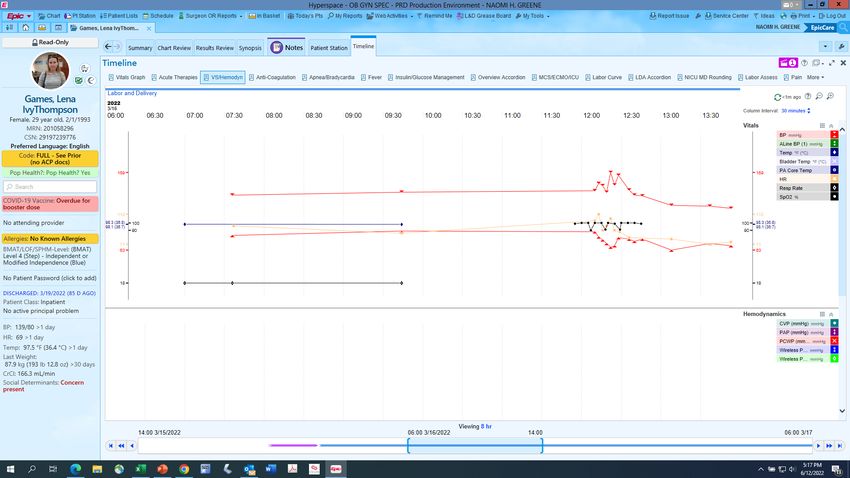Image resolution: width=850 pixels, height=478 pixels.
Task: Expand the Timeline to full screen
Action: (832, 63)
